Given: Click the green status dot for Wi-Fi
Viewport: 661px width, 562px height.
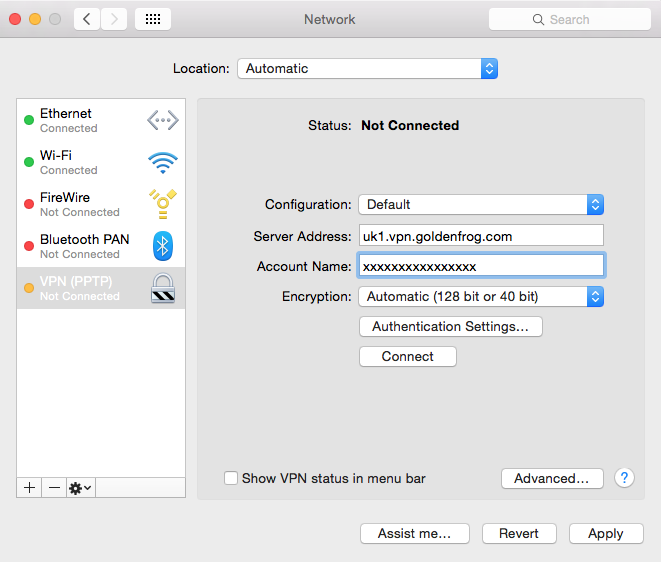Looking at the screenshot, I should (x=29, y=162).
